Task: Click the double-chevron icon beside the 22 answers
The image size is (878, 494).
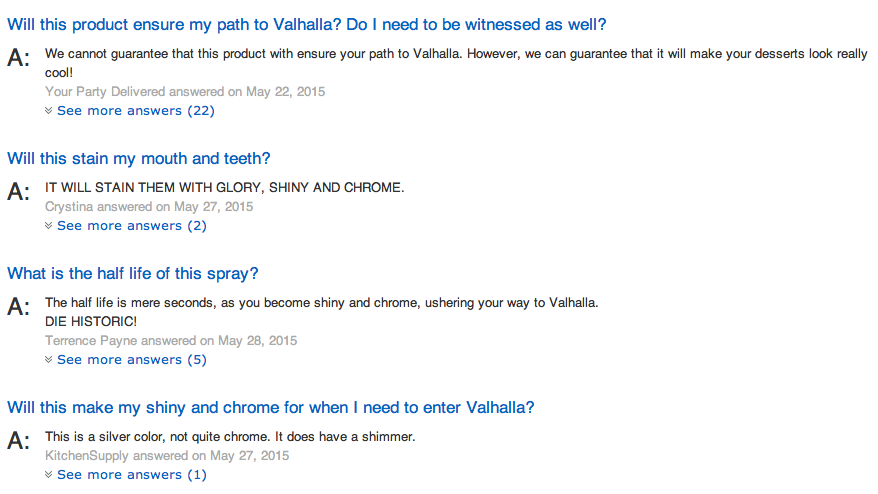Action: [49, 111]
